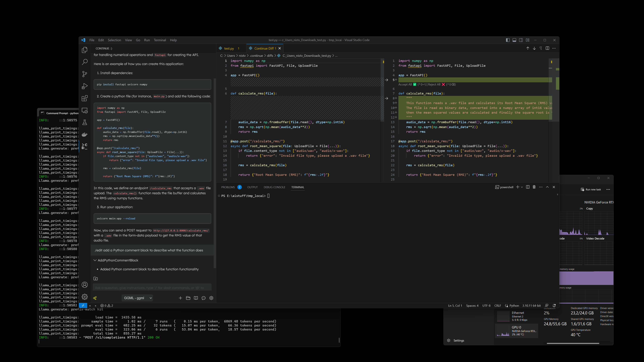Go to next change arrow in diff

pos(534,48)
